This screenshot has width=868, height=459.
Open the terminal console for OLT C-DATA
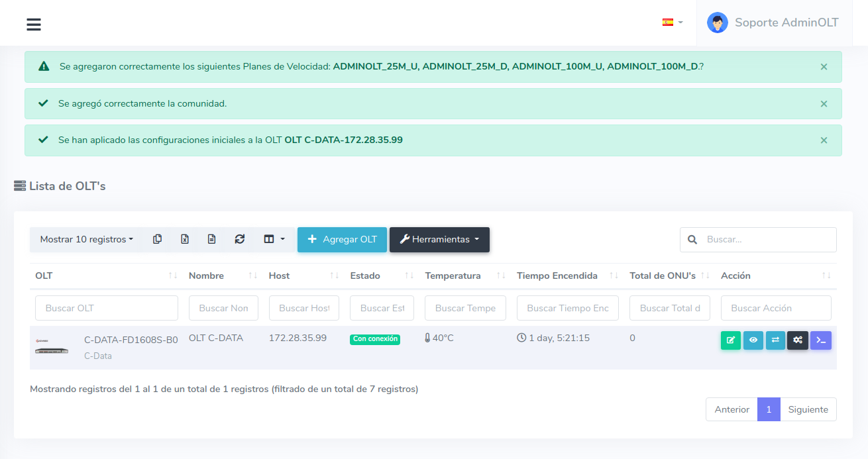[x=820, y=340]
